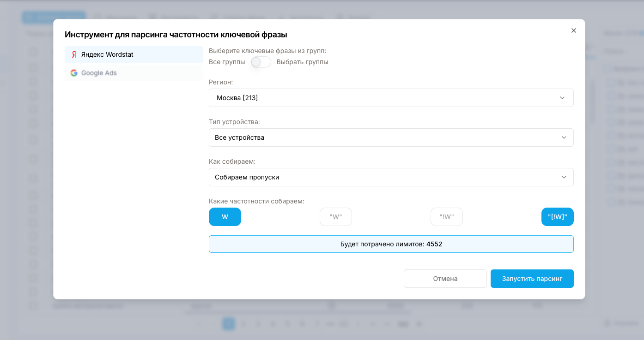Close the parsing dialog with the X icon
This screenshot has width=644, height=340.
pyautogui.click(x=574, y=30)
